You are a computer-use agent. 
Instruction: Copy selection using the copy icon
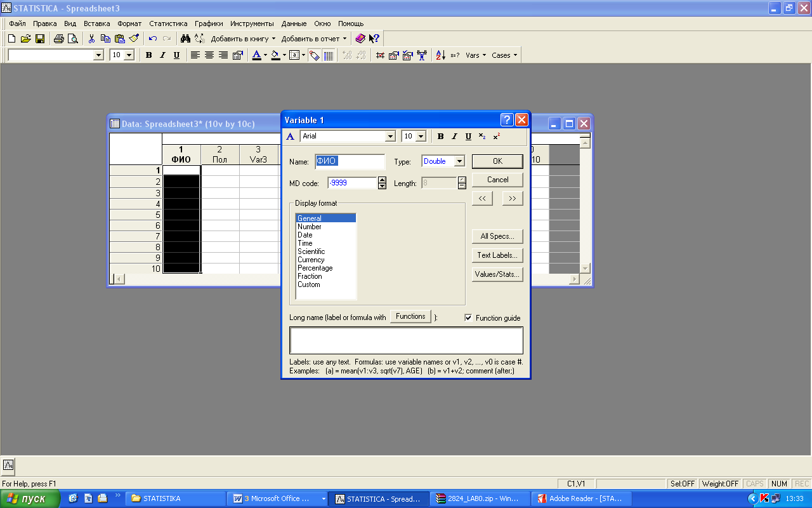105,39
